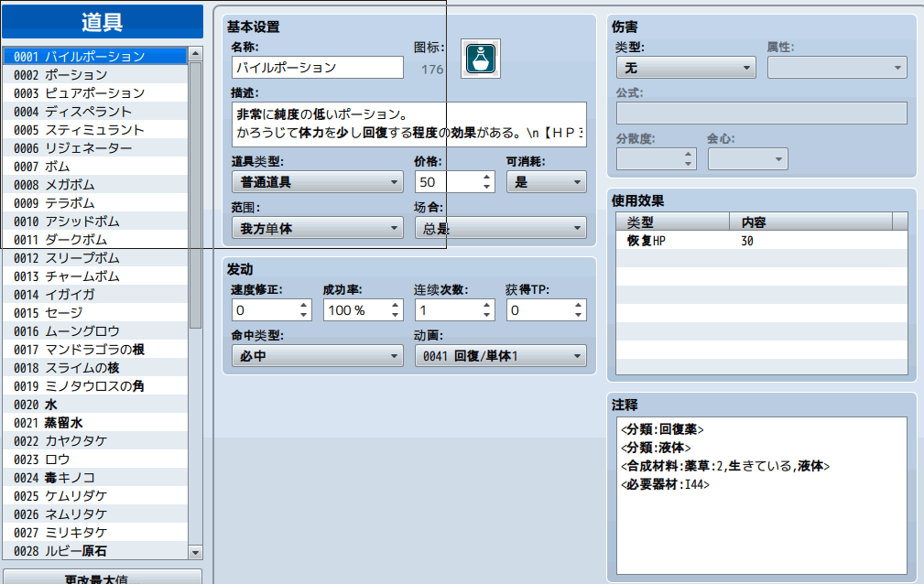The height and width of the screenshot is (584, 924).
Task: Click the 分散度 spinner field
Action: pos(656,159)
